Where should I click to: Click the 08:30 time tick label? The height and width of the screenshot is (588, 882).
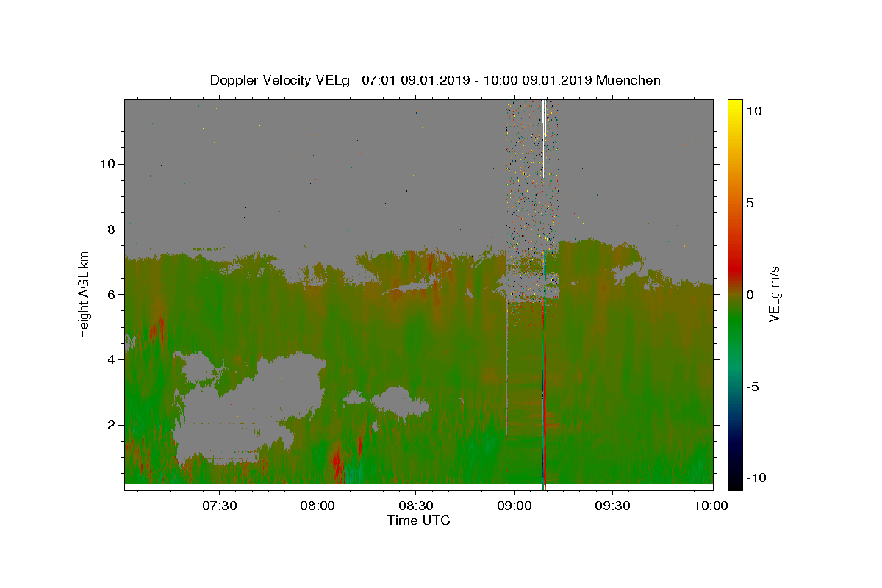tap(416, 506)
